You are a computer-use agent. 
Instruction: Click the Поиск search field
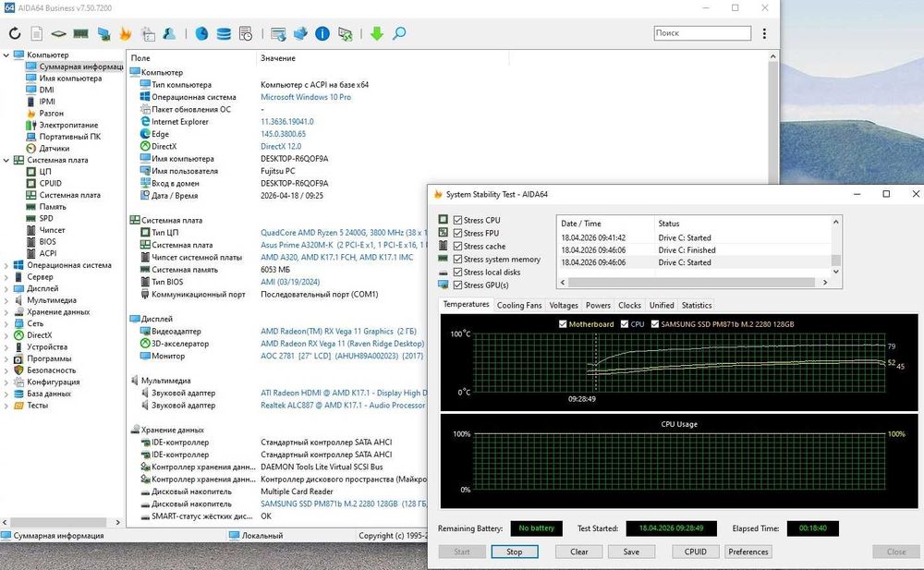[702, 33]
